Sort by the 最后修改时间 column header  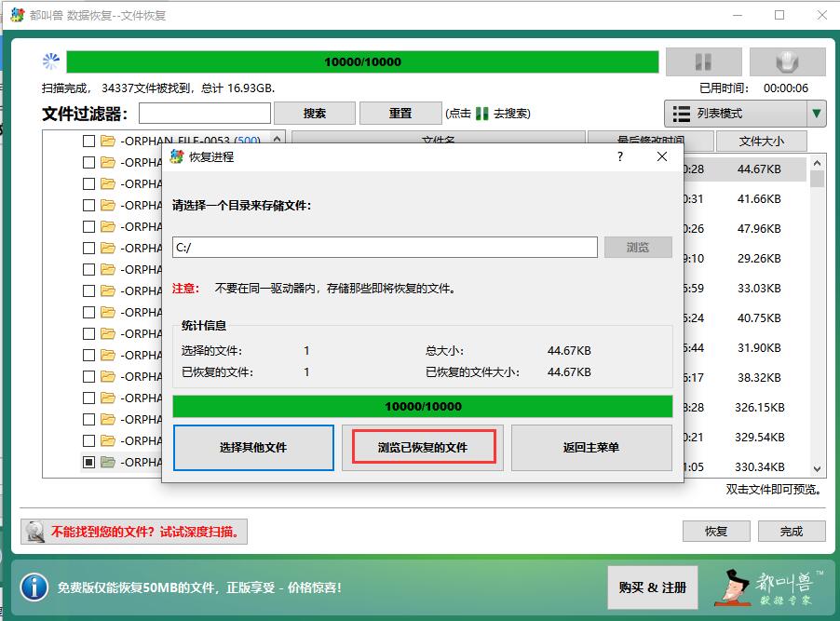650,141
